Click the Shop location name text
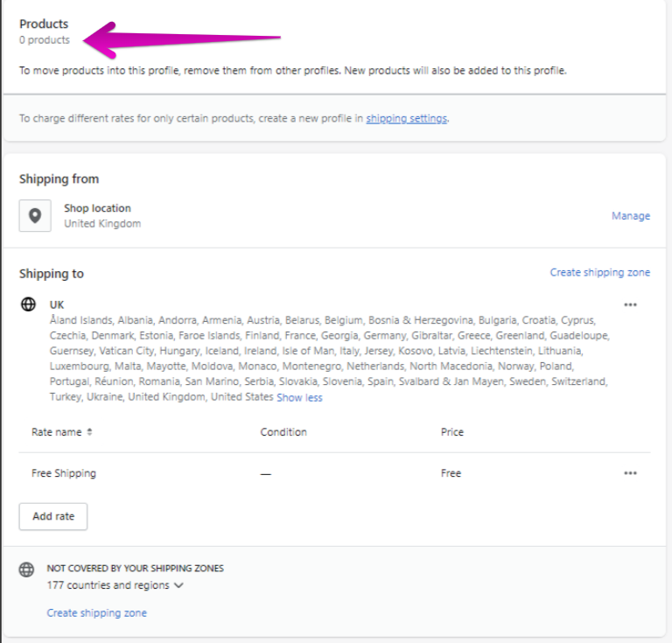The width and height of the screenshot is (672, 643). [97, 208]
